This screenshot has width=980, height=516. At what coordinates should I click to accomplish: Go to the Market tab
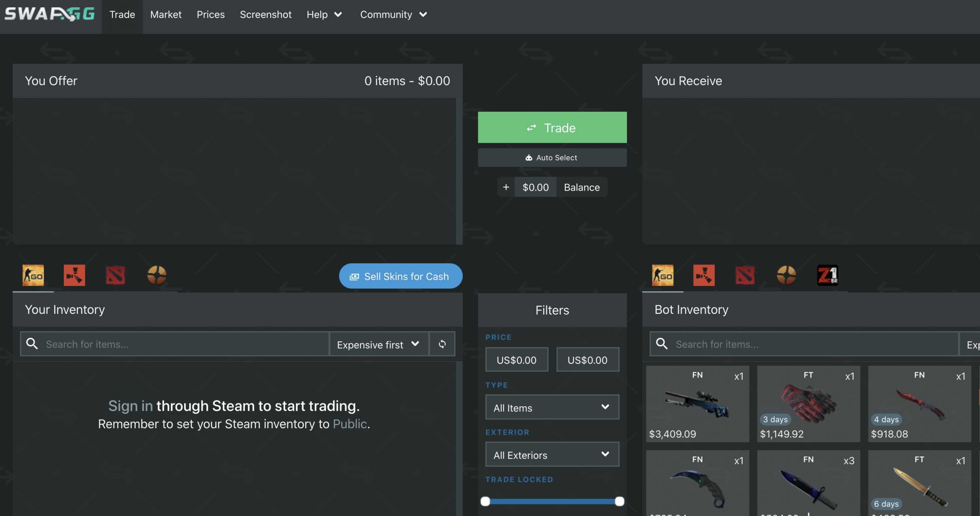pyautogui.click(x=166, y=15)
